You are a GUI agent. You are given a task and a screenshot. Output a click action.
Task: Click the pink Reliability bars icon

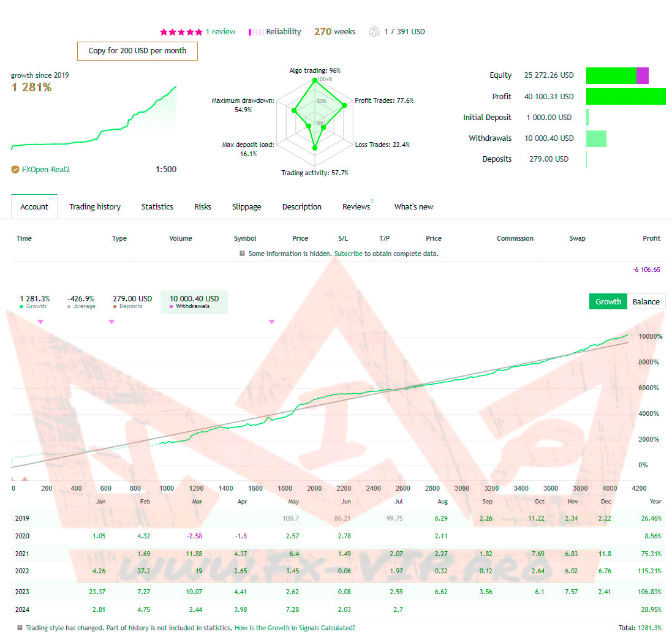(x=256, y=32)
